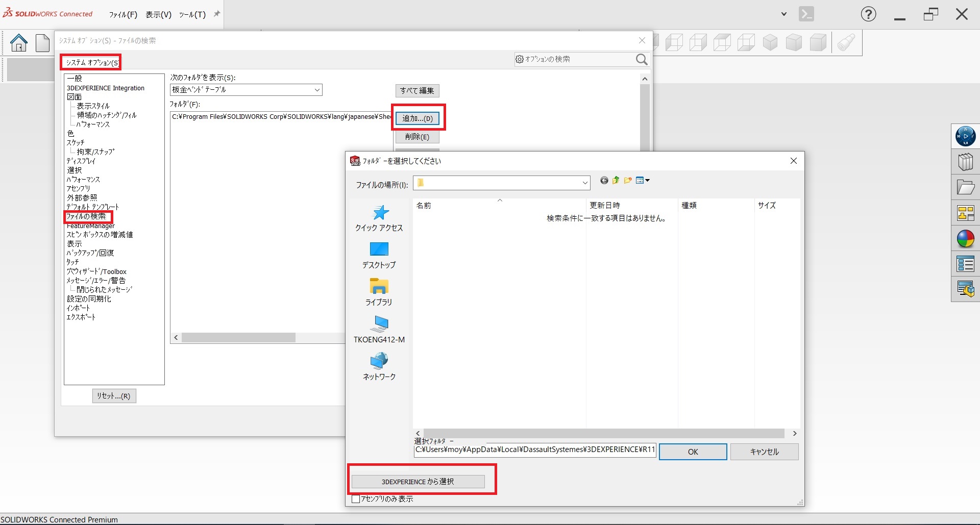This screenshot has height=525, width=980.
Task: Open the View Palette task pane tab
Action: (x=965, y=213)
